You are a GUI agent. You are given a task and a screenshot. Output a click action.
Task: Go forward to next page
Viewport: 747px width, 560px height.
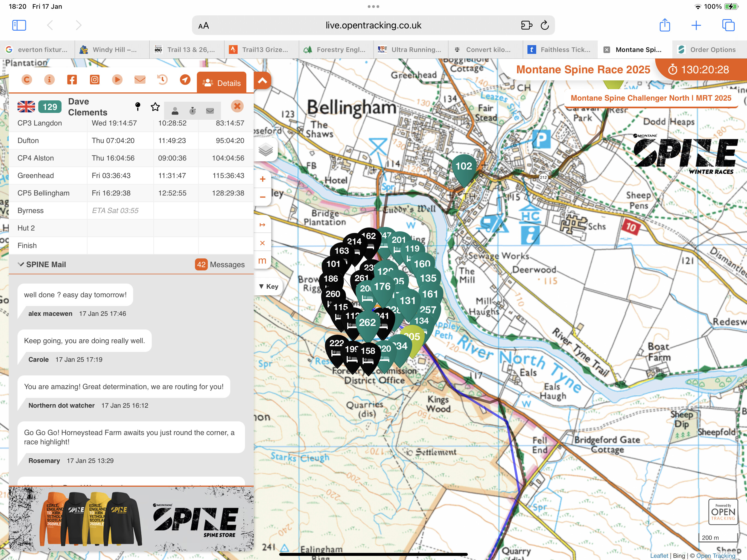(x=78, y=25)
